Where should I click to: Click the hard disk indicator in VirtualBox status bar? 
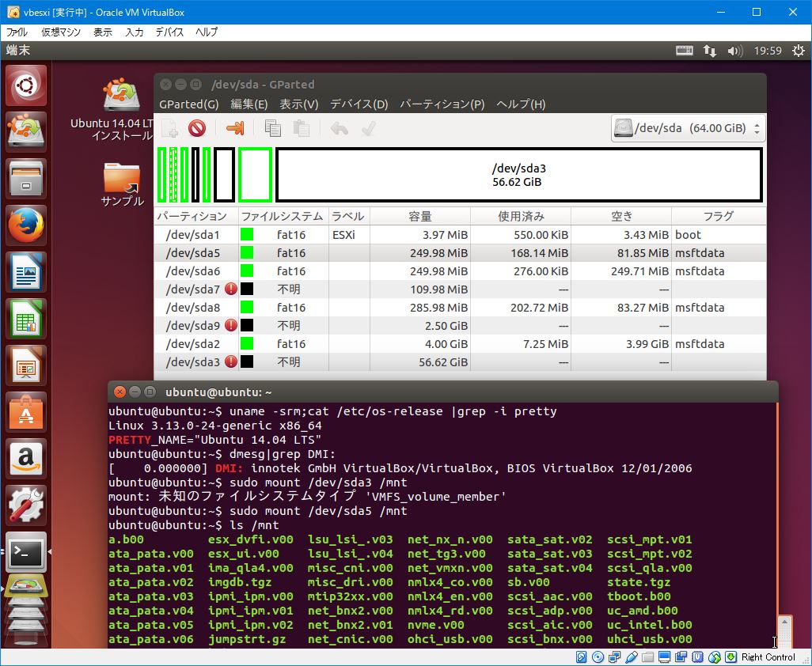[582, 657]
